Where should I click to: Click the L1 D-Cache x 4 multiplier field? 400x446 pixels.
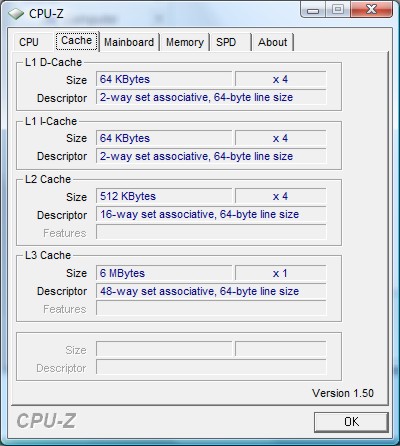(280, 79)
